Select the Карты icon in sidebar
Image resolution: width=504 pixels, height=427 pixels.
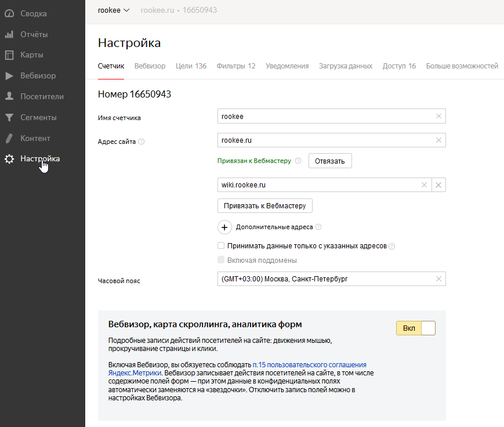pyautogui.click(x=9, y=55)
